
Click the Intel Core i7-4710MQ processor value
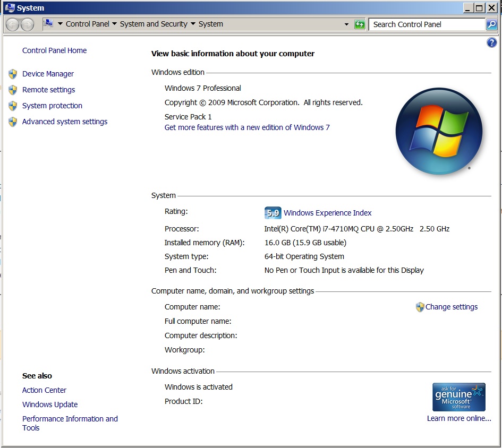[356, 229]
